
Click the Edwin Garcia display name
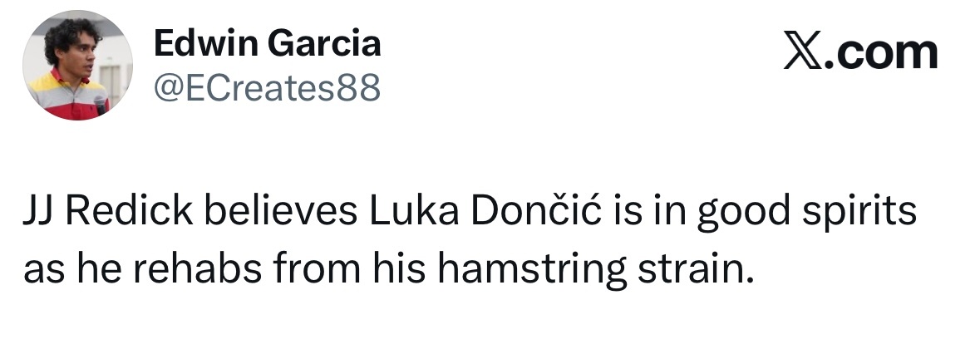pos(267,42)
